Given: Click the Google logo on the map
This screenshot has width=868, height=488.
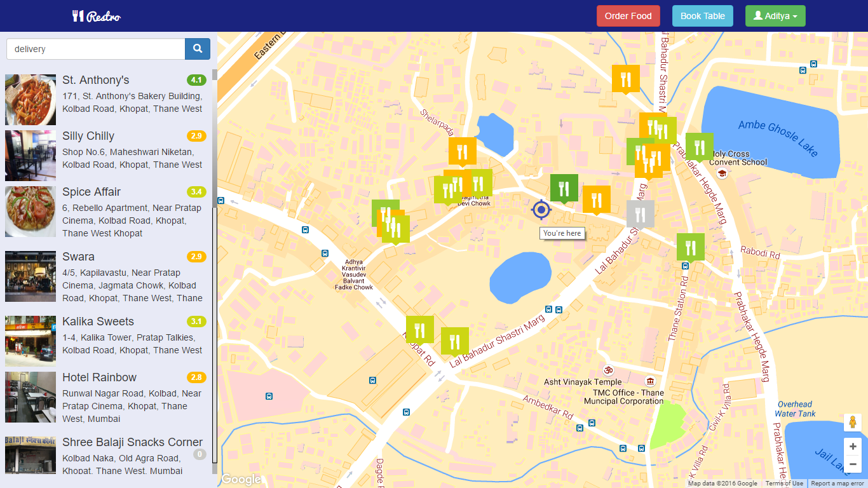Looking at the screenshot, I should click(x=241, y=480).
